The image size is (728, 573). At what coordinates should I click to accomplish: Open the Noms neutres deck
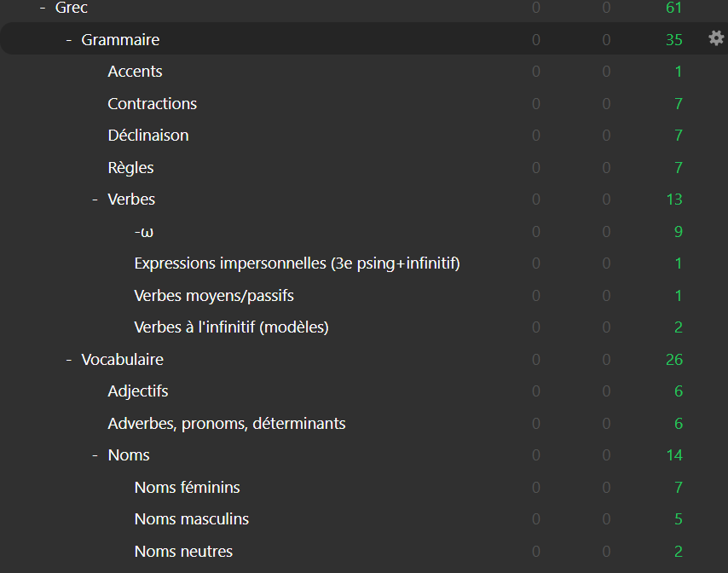coord(183,552)
